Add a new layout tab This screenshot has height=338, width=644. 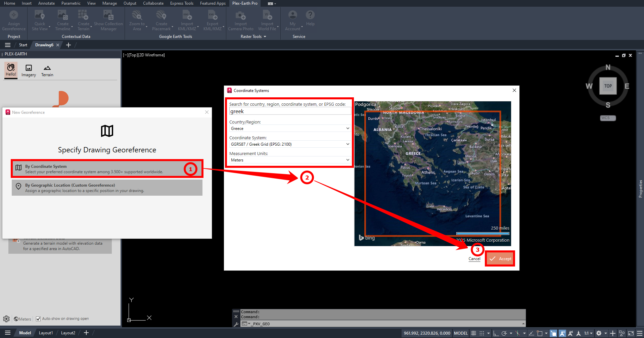[x=86, y=333]
